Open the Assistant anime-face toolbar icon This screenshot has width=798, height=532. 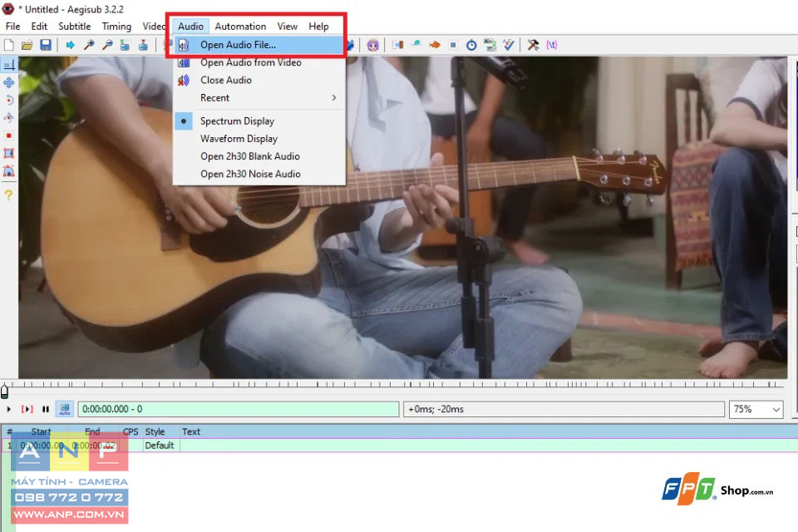373,46
